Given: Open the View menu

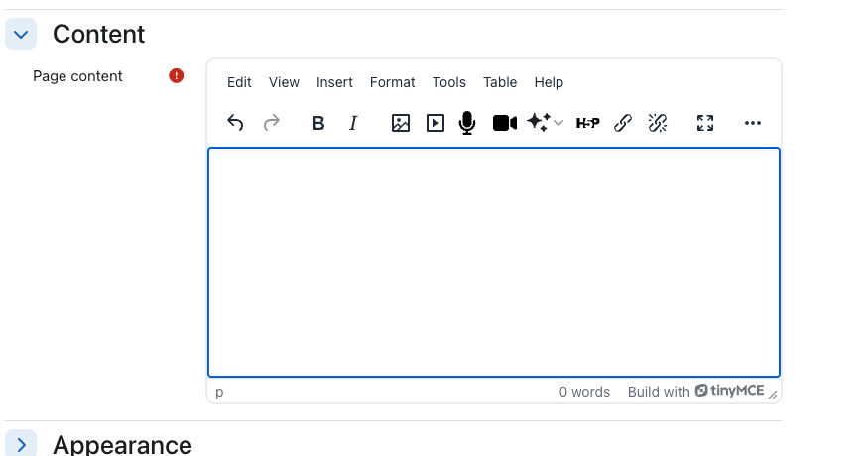Looking at the screenshot, I should (x=284, y=82).
